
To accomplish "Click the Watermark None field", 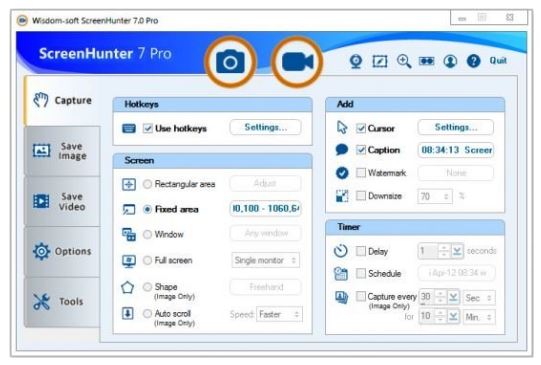I will 456,172.
